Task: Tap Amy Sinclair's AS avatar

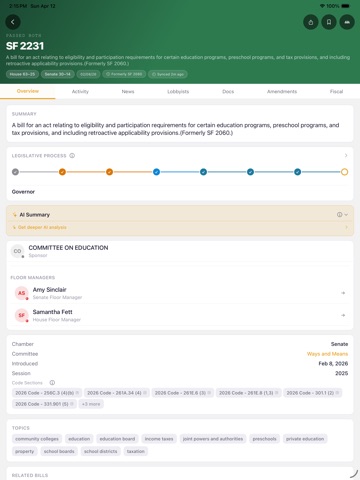Action: pos(22,293)
